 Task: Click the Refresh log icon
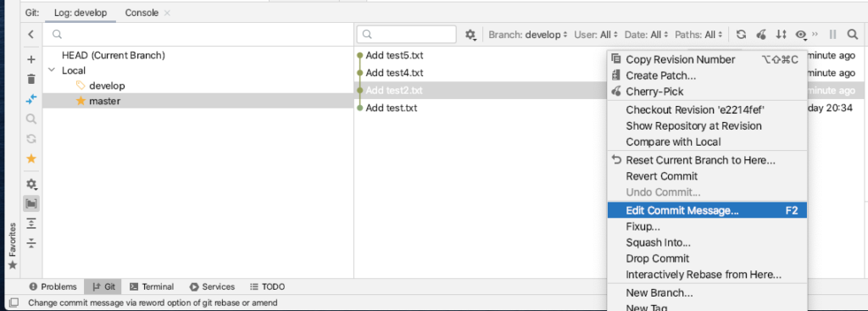pos(741,34)
